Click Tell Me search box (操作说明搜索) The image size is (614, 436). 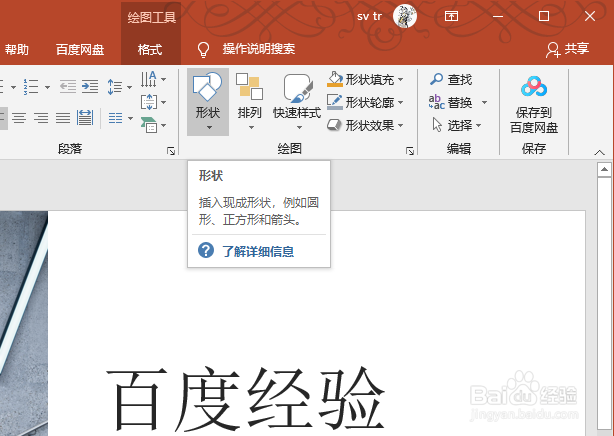[x=259, y=49]
